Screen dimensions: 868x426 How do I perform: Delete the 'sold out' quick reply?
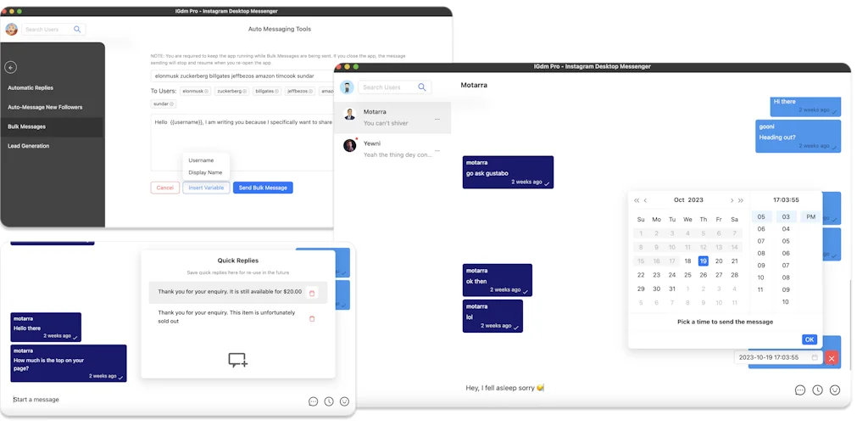[x=312, y=318]
